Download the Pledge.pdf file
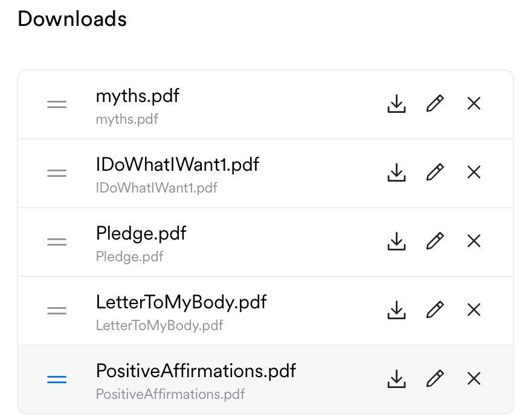The image size is (522, 420). (396, 242)
